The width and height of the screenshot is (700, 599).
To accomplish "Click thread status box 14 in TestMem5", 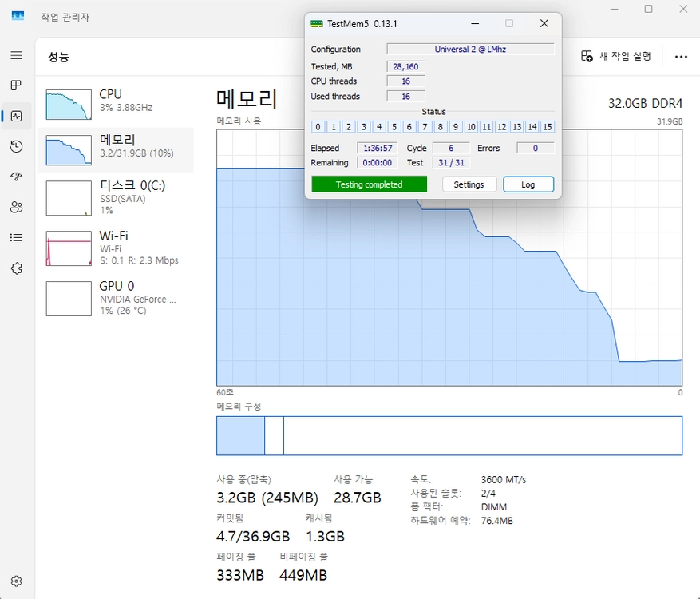I will (x=532, y=127).
